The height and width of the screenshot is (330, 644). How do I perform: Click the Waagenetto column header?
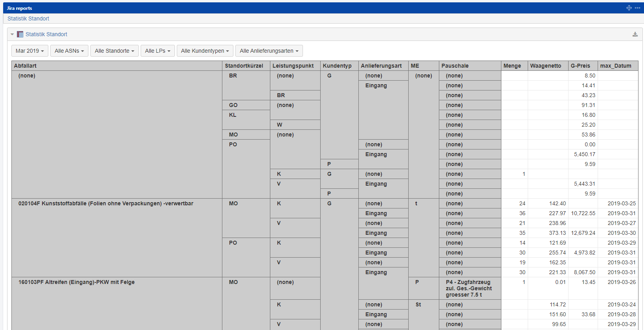click(x=548, y=66)
